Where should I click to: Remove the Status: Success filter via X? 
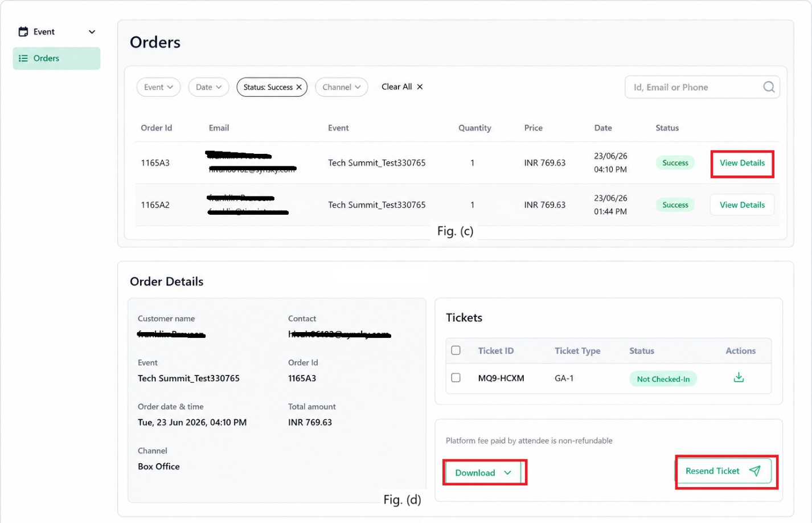pyautogui.click(x=299, y=87)
